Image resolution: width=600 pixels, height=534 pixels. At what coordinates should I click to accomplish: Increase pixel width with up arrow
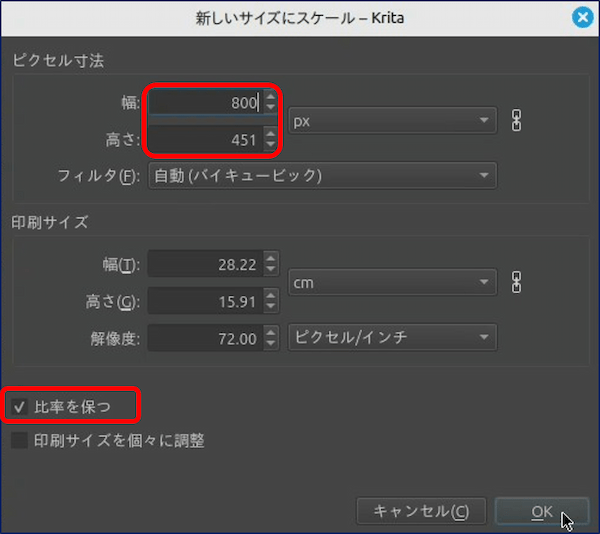pos(270,96)
